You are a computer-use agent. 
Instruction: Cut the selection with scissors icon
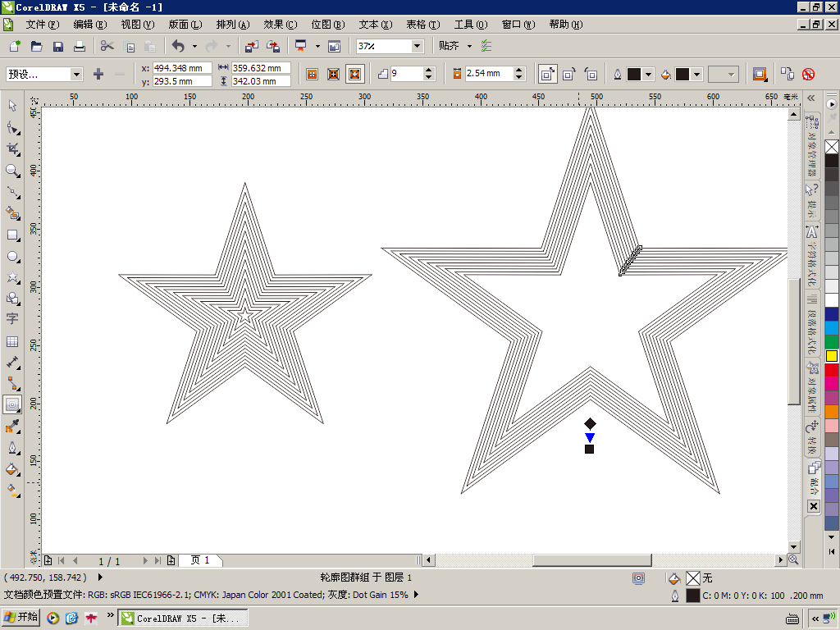pyautogui.click(x=107, y=46)
